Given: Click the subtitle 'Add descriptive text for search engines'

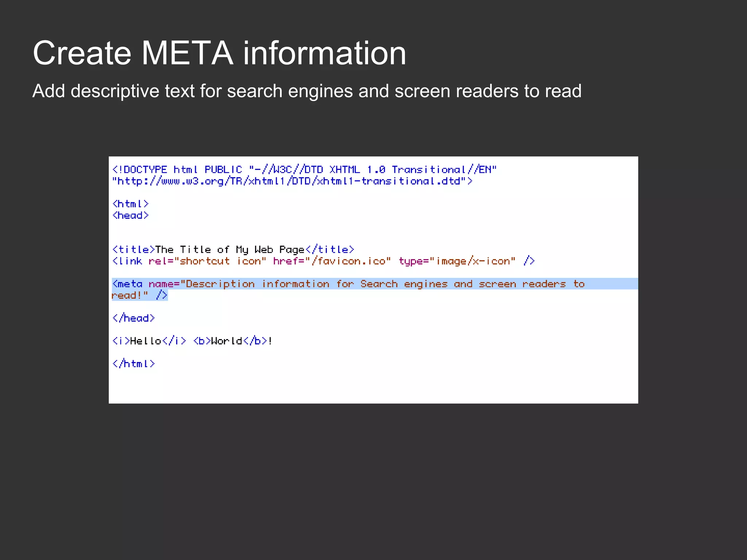Looking at the screenshot, I should (307, 91).
